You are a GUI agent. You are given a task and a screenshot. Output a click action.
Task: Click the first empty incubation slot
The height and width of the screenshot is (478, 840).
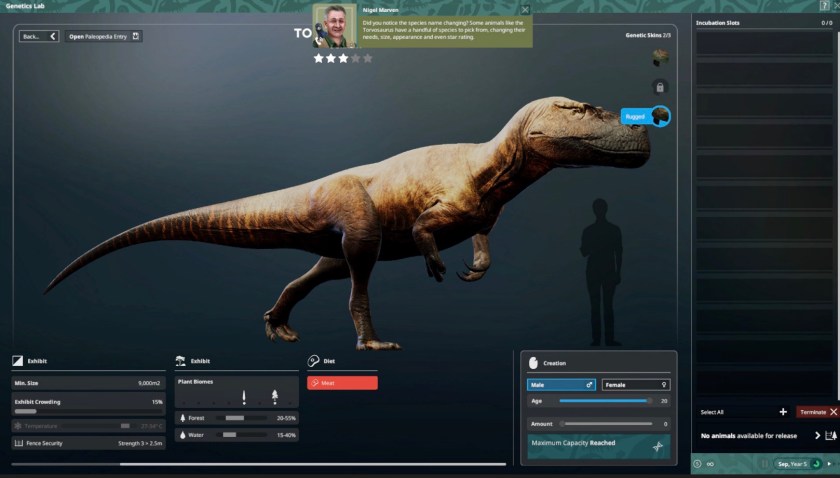point(764,43)
